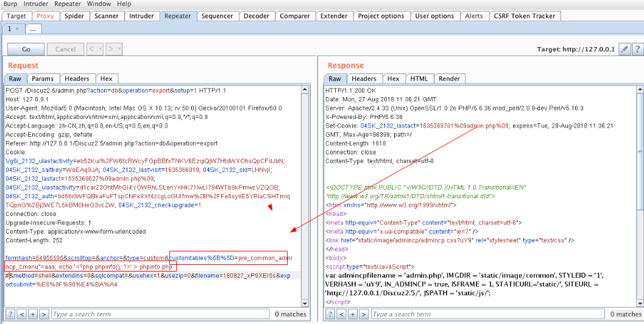This screenshot has width=644, height=324.
Task: Open the Alerts tab
Action: click(474, 16)
